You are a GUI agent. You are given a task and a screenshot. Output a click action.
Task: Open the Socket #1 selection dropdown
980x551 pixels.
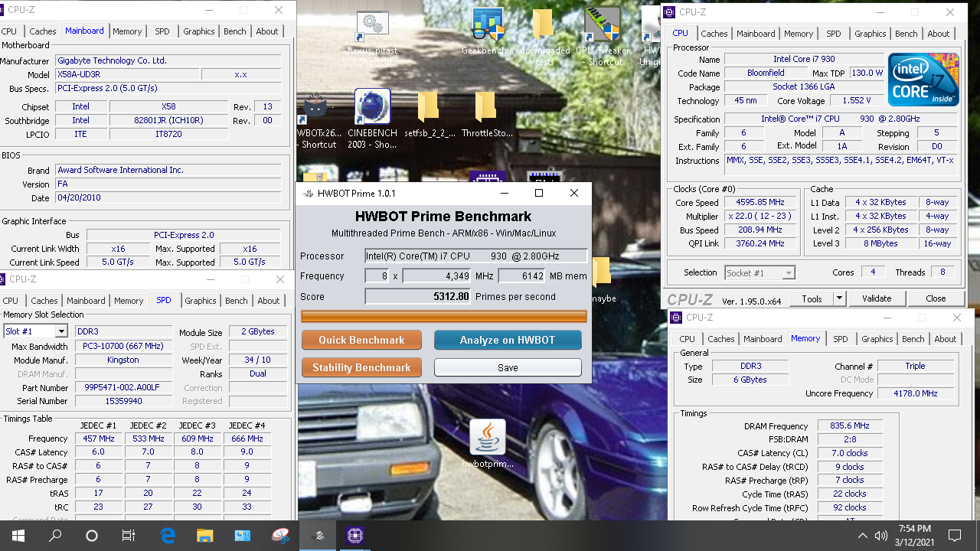pyautogui.click(x=760, y=272)
